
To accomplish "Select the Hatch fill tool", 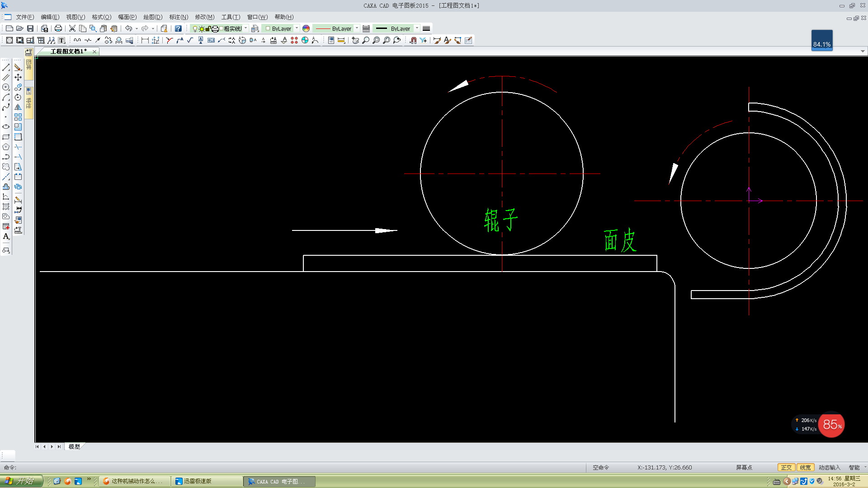I will pyautogui.click(x=6, y=206).
